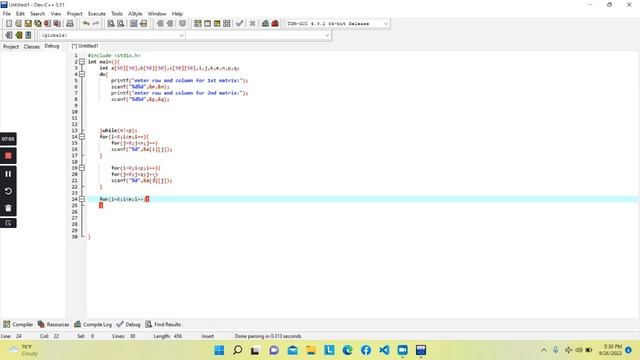Image resolution: width=640 pixels, height=360 pixels.
Task: Open Microsoft Edge from taskbar
Action: (347, 350)
